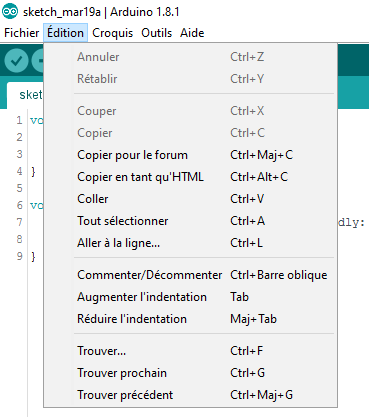Viewport: 369px width, 417px height.
Task: Select Trouver prochain
Action: [x=191, y=373]
